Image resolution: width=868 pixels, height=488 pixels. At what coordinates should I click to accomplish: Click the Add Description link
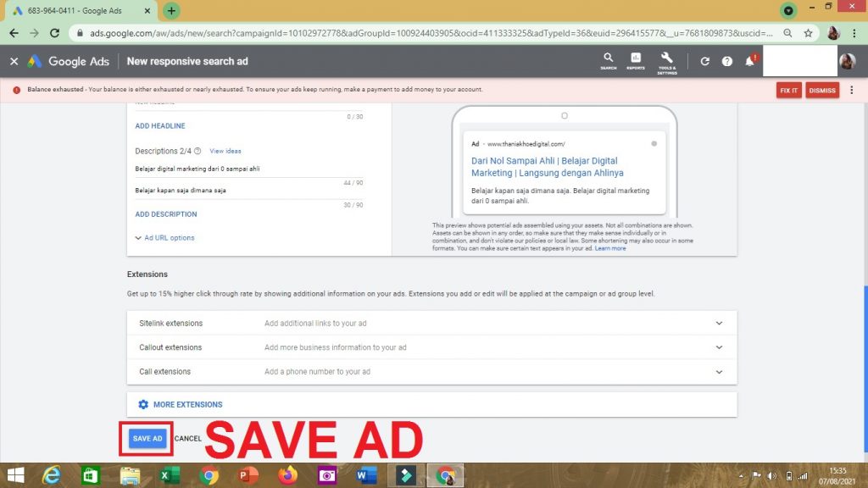(x=166, y=214)
